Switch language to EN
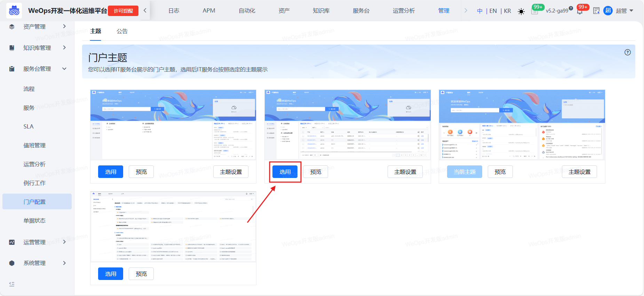The image size is (644, 296). (x=493, y=11)
